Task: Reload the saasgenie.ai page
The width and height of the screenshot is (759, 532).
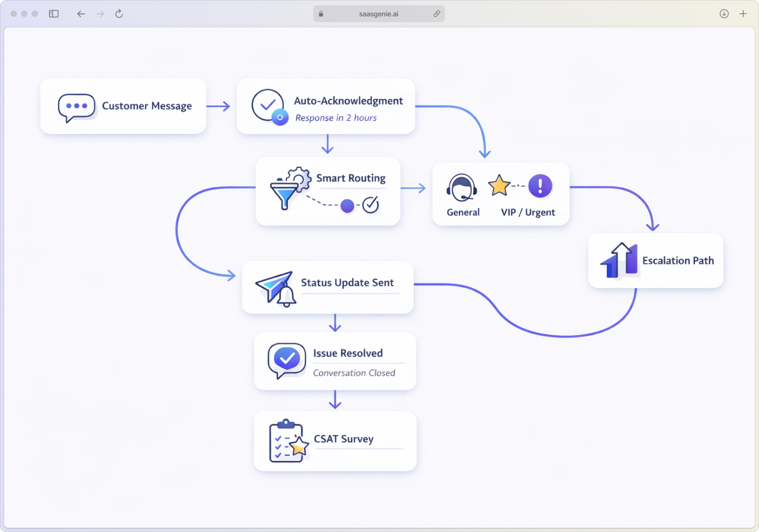Action: (x=119, y=14)
